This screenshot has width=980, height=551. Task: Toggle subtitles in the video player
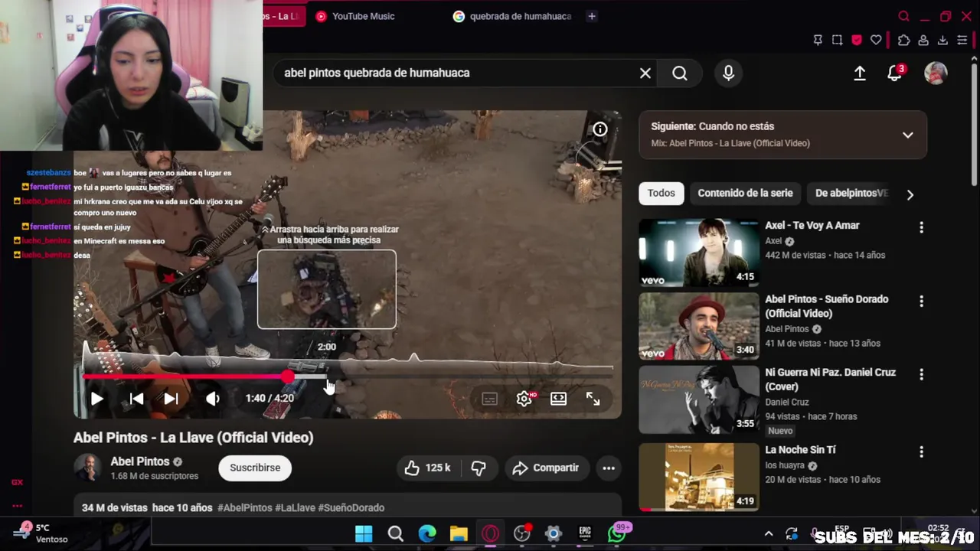[489, 399]
